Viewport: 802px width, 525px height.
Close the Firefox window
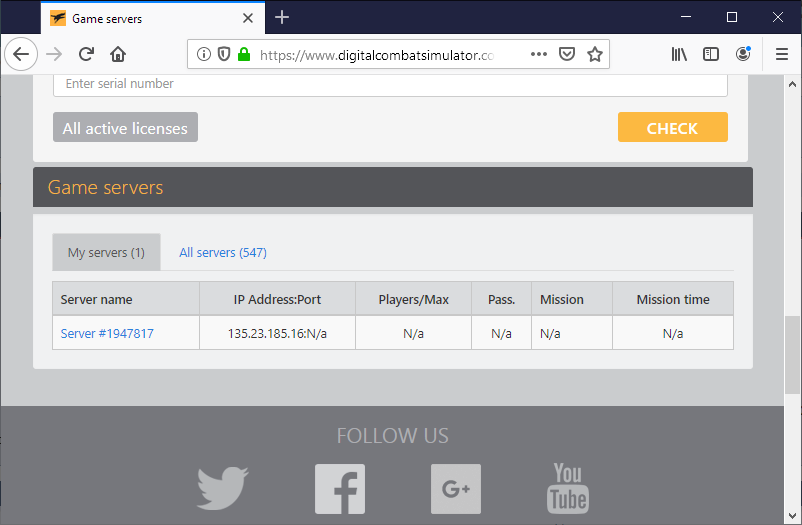point(778,17)
